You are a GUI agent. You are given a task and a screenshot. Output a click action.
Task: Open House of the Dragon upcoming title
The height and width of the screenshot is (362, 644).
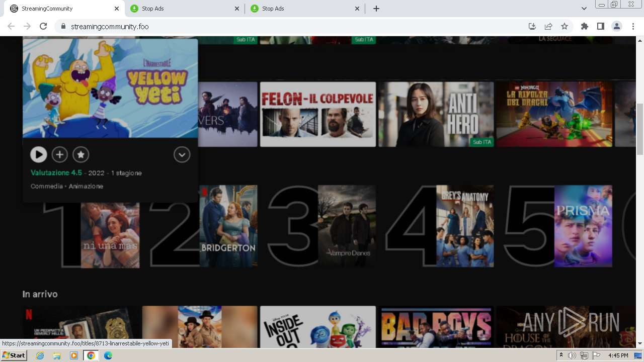[554, 327]
